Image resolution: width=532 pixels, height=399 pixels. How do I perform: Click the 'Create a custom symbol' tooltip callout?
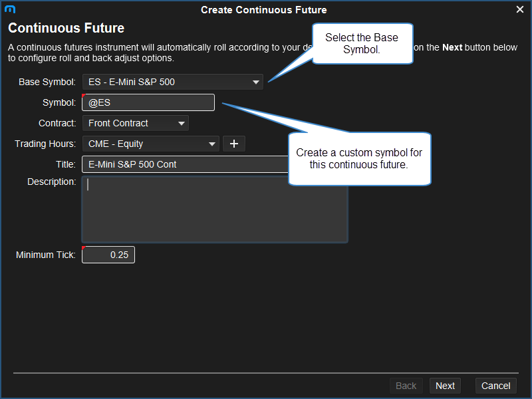click(359, 158)
